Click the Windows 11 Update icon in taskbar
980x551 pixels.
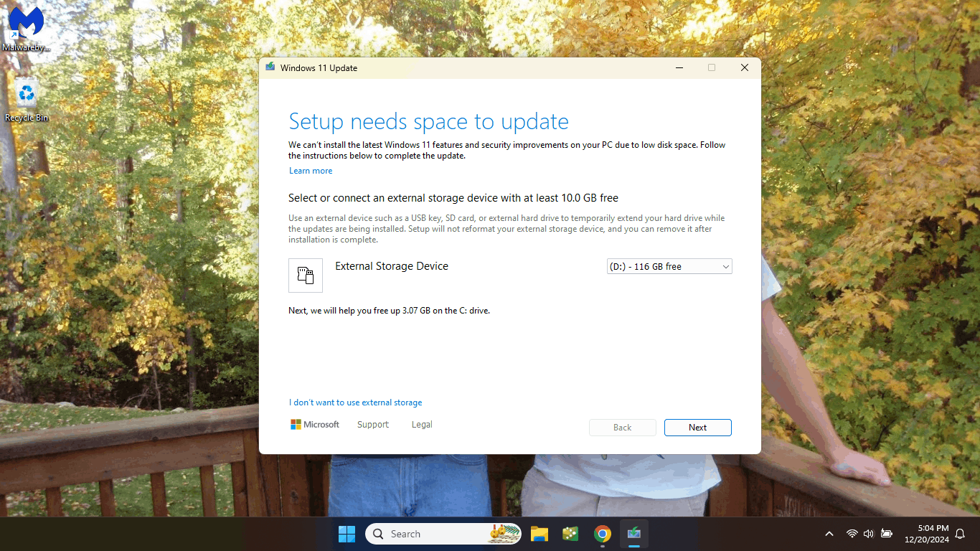coord(633,534)
